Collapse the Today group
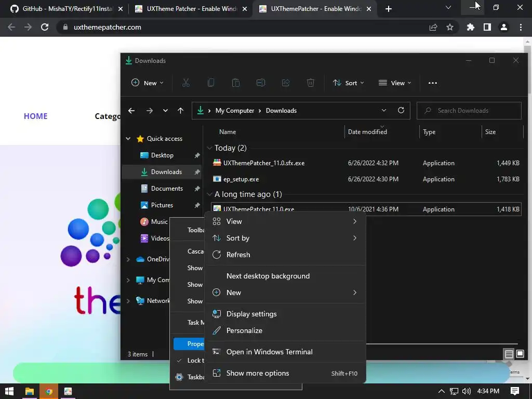This screenshot has height=399, width=532. tap(210, 148)
